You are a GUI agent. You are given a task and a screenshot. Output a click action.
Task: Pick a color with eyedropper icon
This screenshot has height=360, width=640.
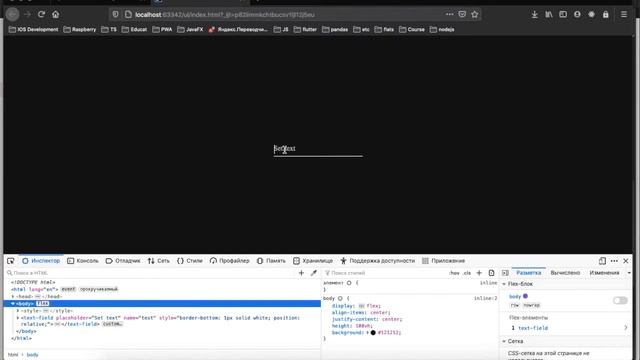coord(313,273)
